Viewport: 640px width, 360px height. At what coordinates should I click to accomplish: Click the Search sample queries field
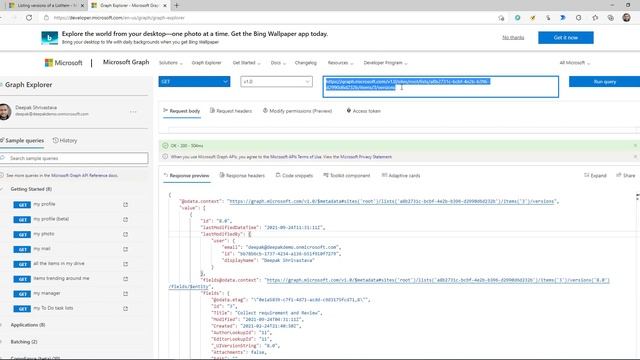[74, 158]
